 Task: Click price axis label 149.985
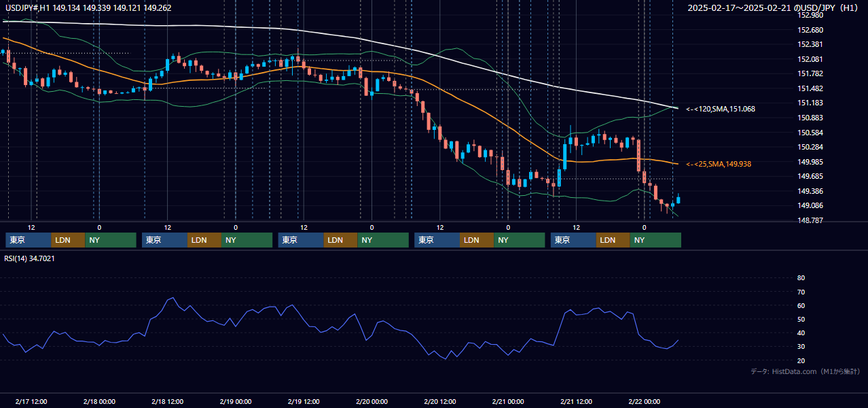[x=810, y=162]
